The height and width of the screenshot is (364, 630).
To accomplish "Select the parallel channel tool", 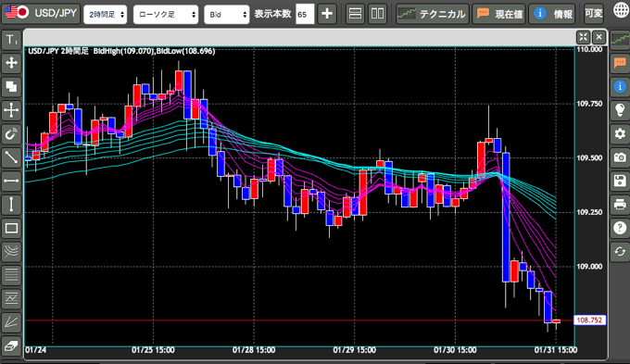I will coord(11,298).
